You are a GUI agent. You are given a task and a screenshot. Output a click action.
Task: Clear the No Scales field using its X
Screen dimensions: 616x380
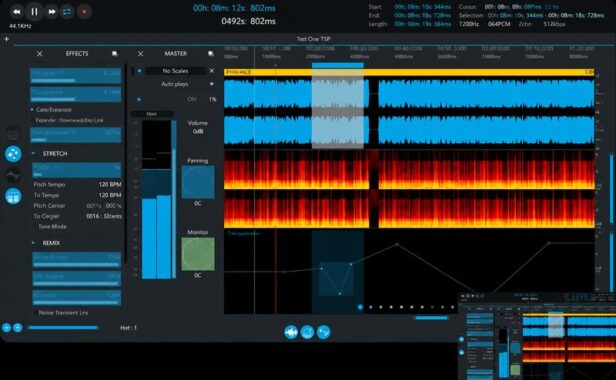(212, 71)
